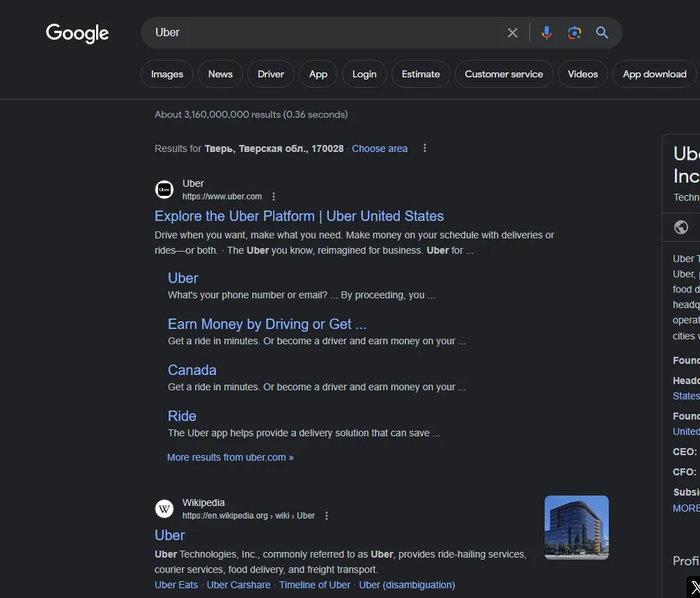The height and width of the screenshot is (598, 700).
Task: Open Explore the Uber Platform result link
Action: 299,216
